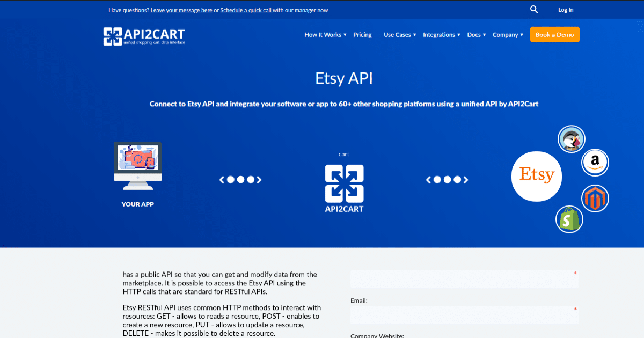Select the Shopify platform icon
Viewport: 644px width, 338px height.
pos(569,219)
